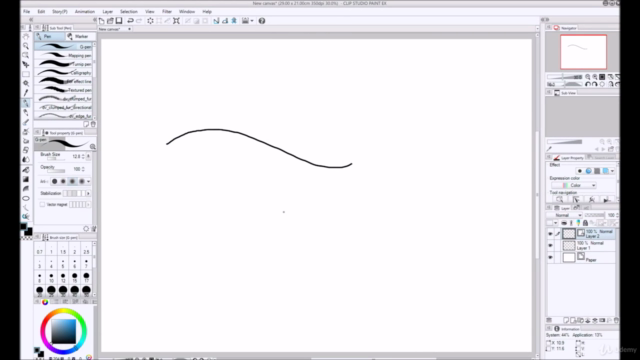Screen dimensions: 640x360
Task: Select the Fill bucket tool
Action: tap(26, 169)
